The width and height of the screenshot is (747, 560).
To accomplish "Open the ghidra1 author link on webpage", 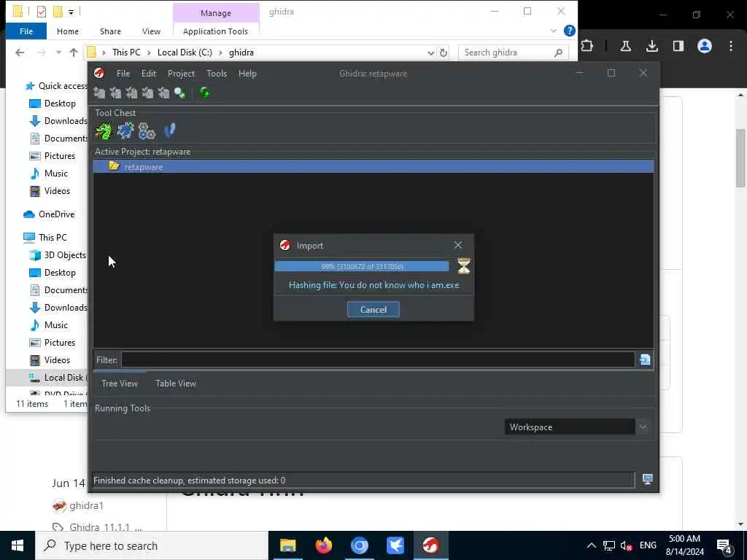I will click(86, 505).
